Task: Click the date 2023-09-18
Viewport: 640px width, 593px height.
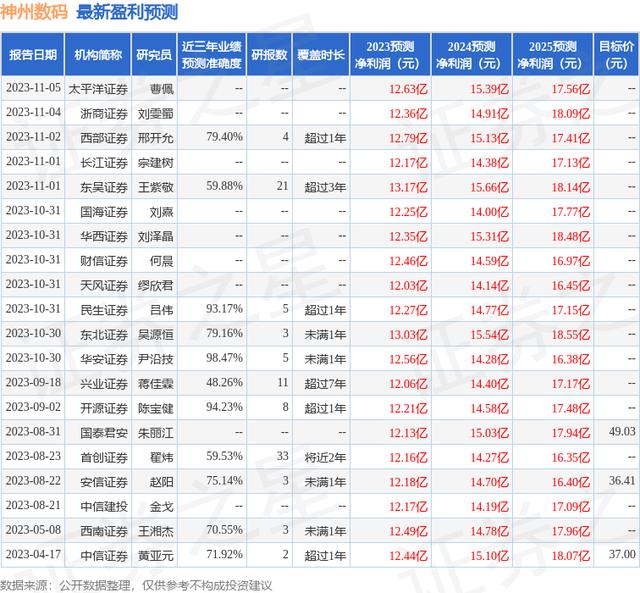Action: (x=33, y=382)
